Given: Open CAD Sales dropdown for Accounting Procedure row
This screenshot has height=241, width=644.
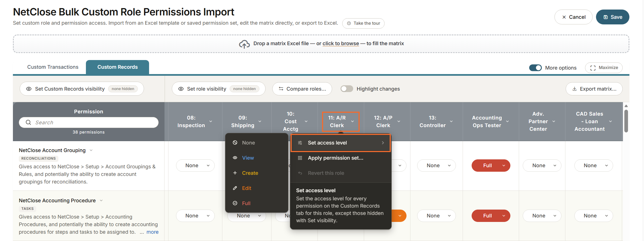Looking at the screenshot, I should point(594,216).
